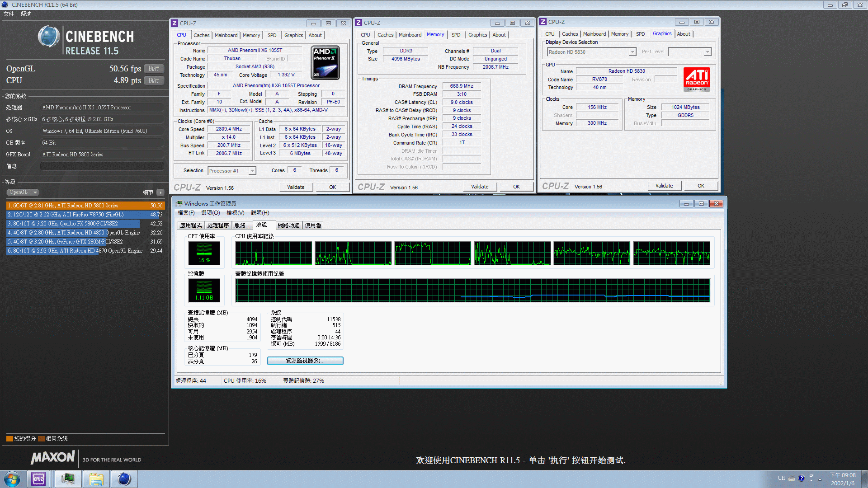Click Validate in the first CPU-Z window

[296, 187]
